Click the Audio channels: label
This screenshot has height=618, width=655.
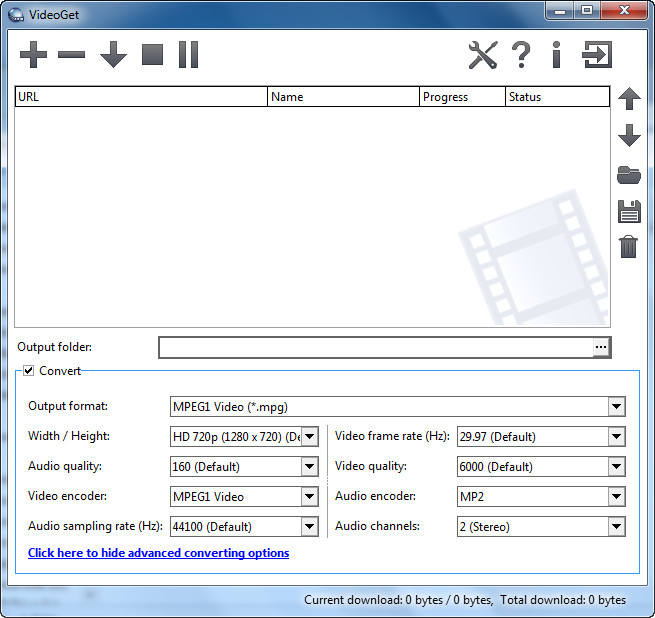click(x=377, y=526)
